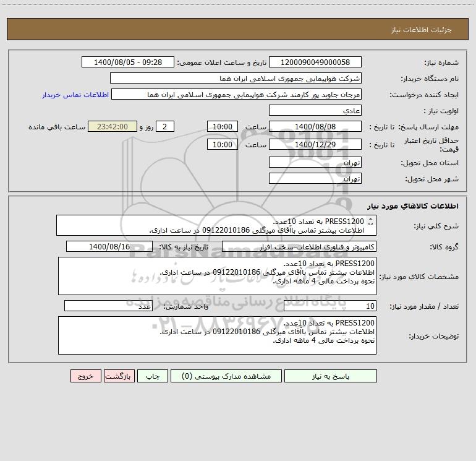The width and height of the screenshot is (476, 461).
Task: Click the 'خروج' exit button
Action: (85, 376)
